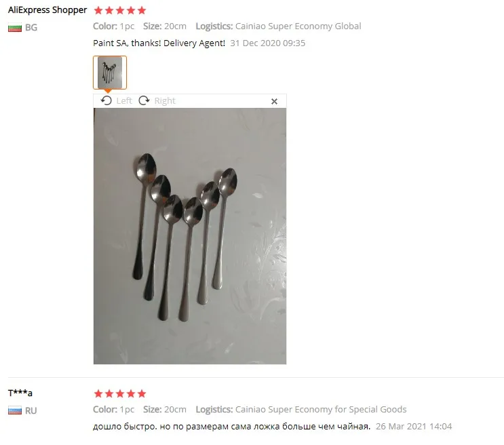Close the enlarged spoon photo viewer
The height and width of the screenshot is (445, 504).
pyautogui.click(x=274, y=102)
